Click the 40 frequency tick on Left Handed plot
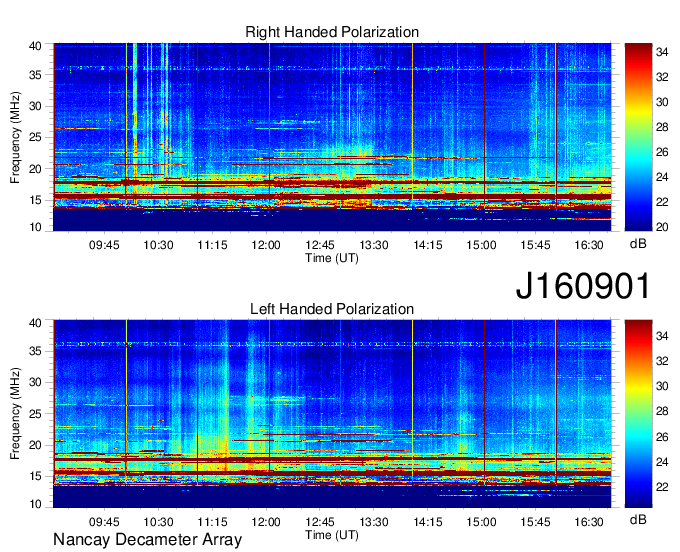This screenshot has height=552, width=680. pyautogui.click(x=36, y=323)
